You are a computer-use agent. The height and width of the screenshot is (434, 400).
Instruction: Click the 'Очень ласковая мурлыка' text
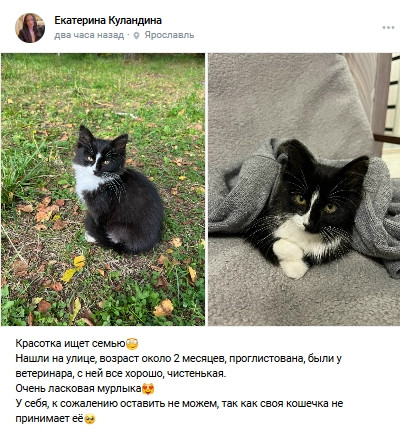[79, 389]
